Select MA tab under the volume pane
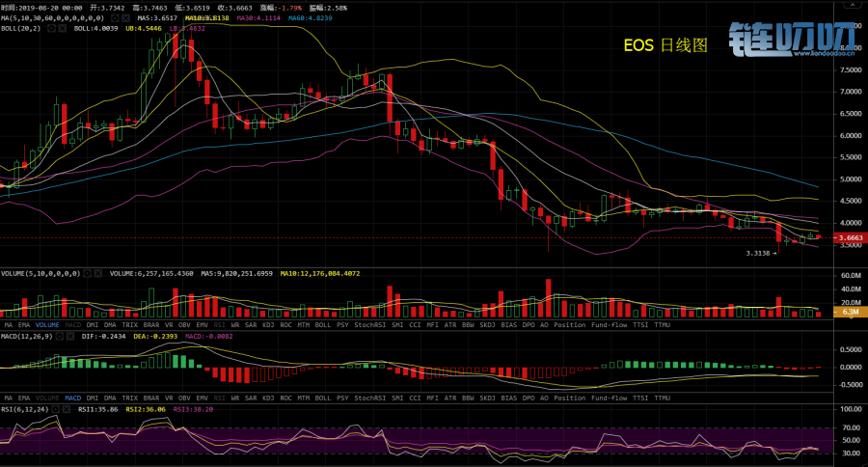The width and height of the screenshot is (868, 467). [x=9, y=325]
